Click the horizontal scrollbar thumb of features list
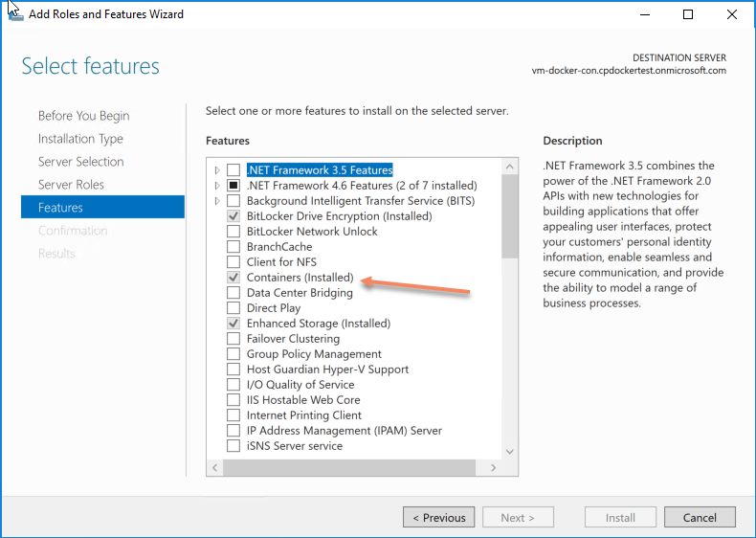This screenshot has height=538, width=756. click(x=349, y=467)
